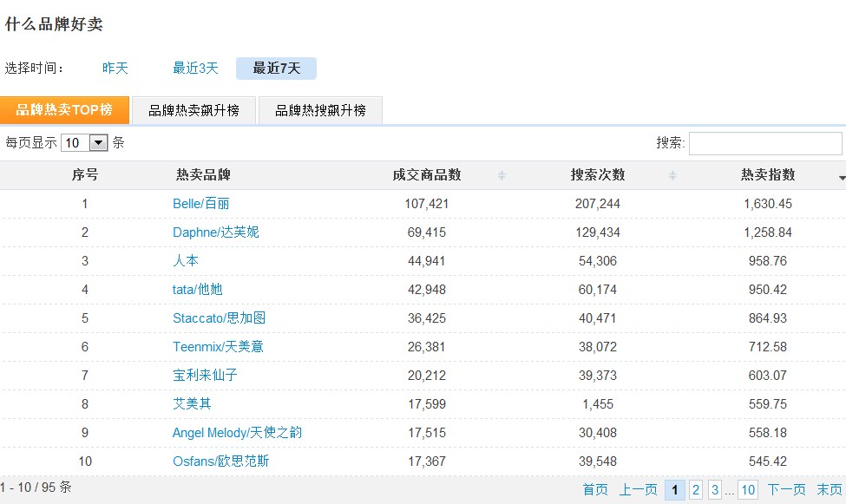Jump to page 10 in pagination
This screenshot has width=846, height=504.
[x=747, y=490]
